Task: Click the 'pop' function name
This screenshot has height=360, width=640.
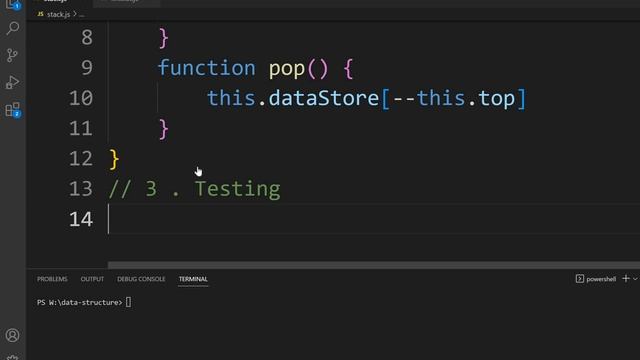Action: 287,69
